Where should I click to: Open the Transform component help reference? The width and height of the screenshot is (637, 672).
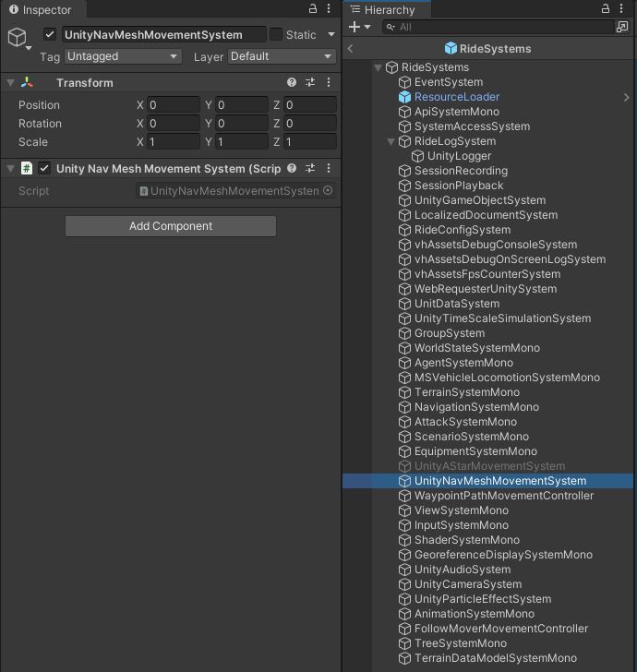pos(292,82)
